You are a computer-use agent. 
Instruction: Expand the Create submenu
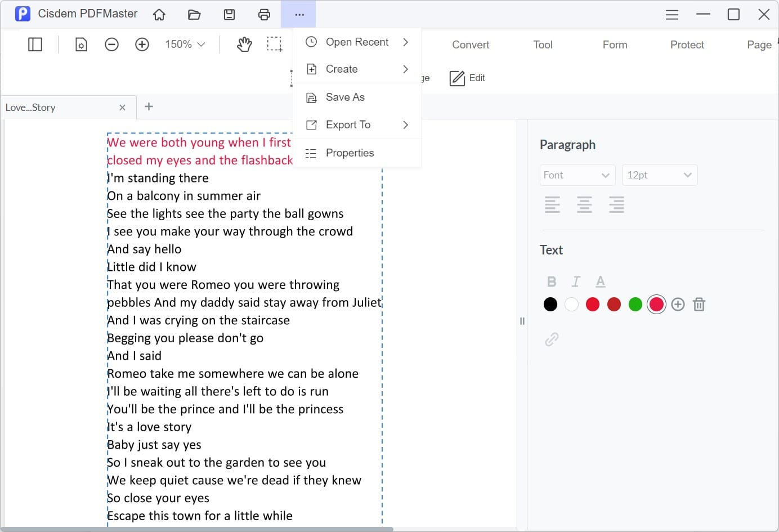coord(357,69)
